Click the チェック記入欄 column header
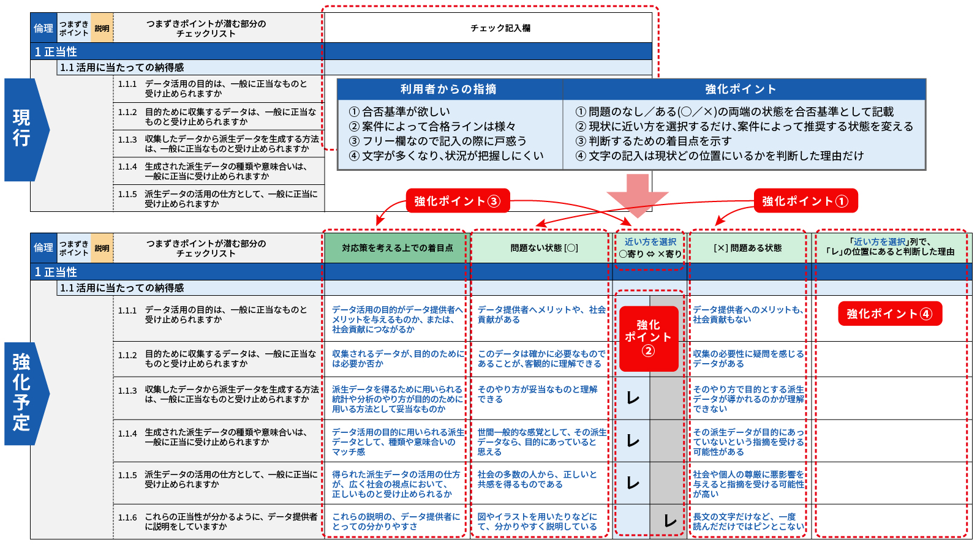 [x=488, y=28]
